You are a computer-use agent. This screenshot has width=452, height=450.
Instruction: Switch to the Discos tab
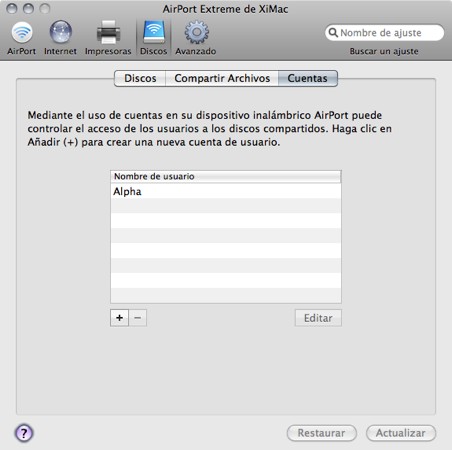pyautogui.click(x=140, y=78)
